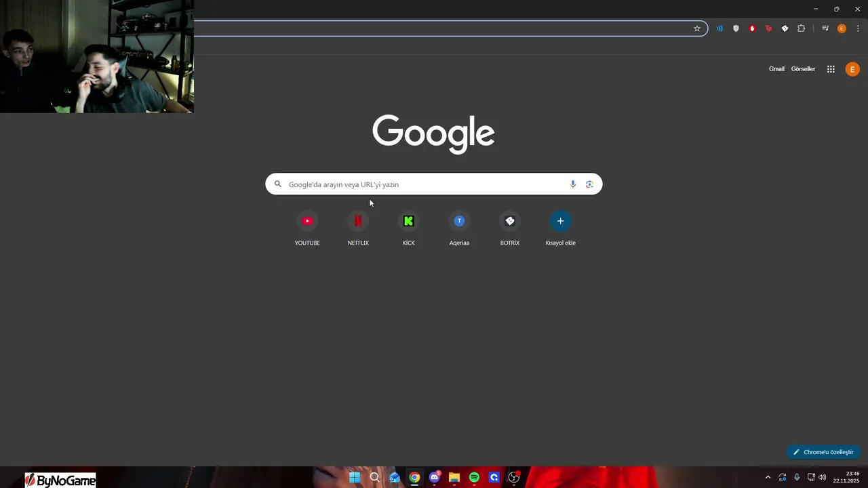
Task: Click the red Tp extension icon
Action: (768, 28)
